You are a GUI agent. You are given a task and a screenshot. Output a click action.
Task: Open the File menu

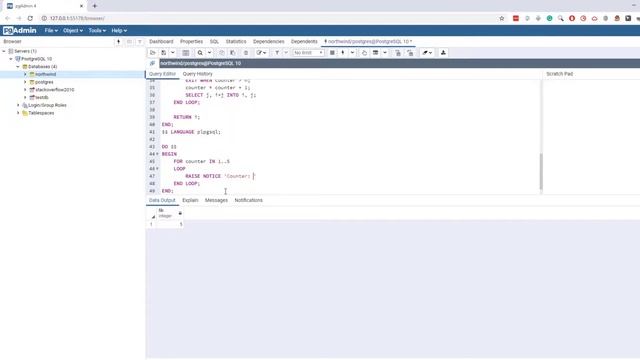(51, 31)
